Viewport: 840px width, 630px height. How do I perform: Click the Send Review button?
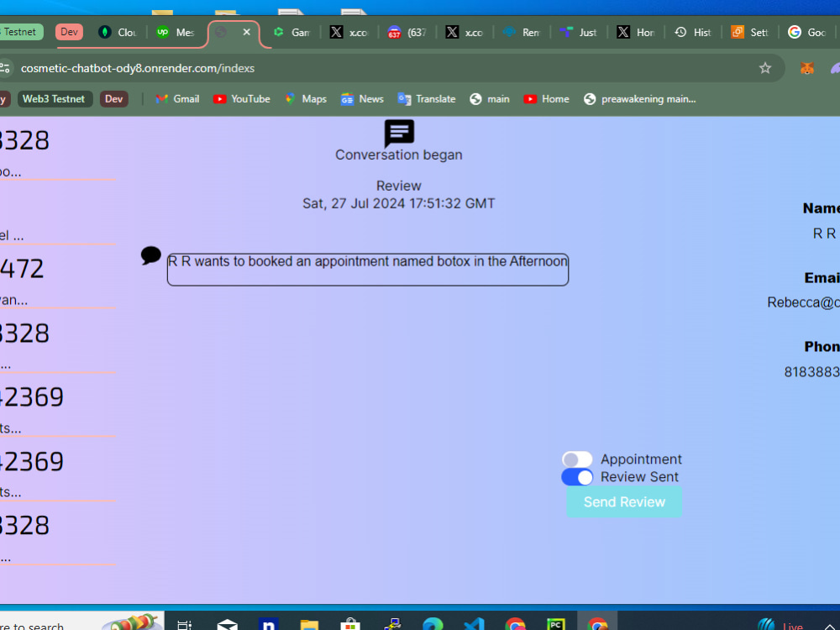624,501
